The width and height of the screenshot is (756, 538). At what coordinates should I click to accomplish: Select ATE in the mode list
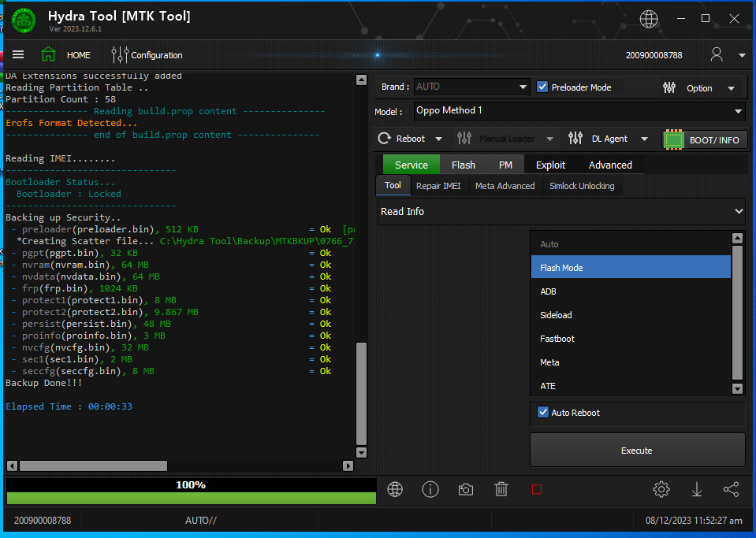pos(631,386)
